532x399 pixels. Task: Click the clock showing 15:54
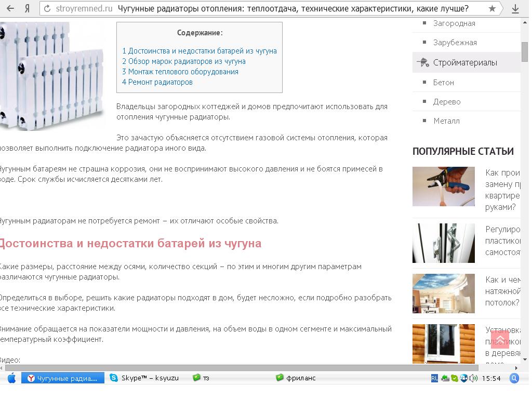[491, 378]
